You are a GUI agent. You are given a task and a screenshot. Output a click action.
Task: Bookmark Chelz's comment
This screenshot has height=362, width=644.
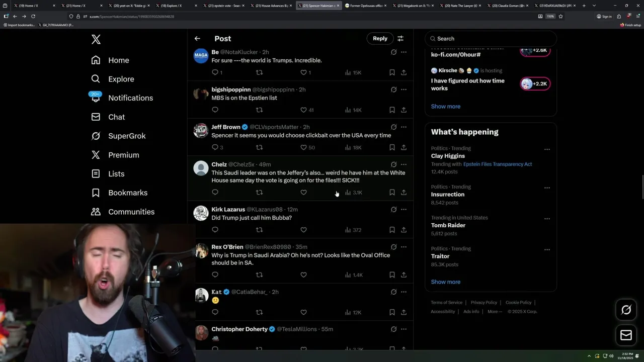pyautogui.click(x=392, y=192)
